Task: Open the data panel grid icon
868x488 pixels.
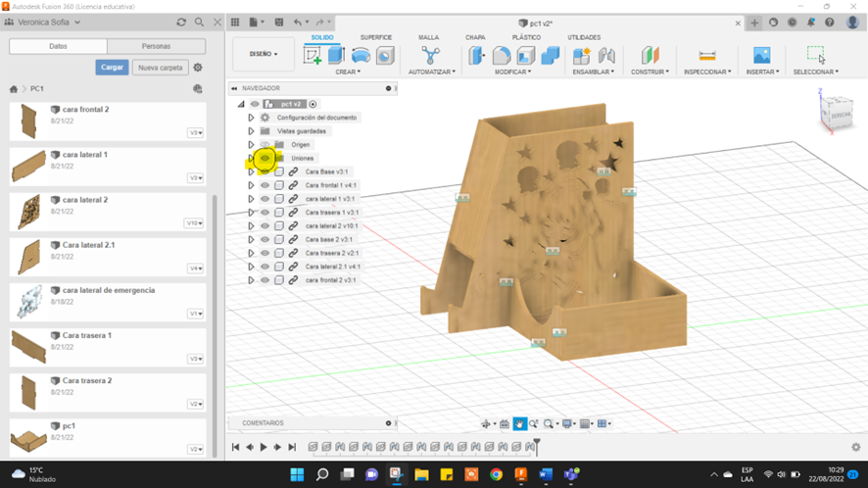Action: tap(235, 23)
